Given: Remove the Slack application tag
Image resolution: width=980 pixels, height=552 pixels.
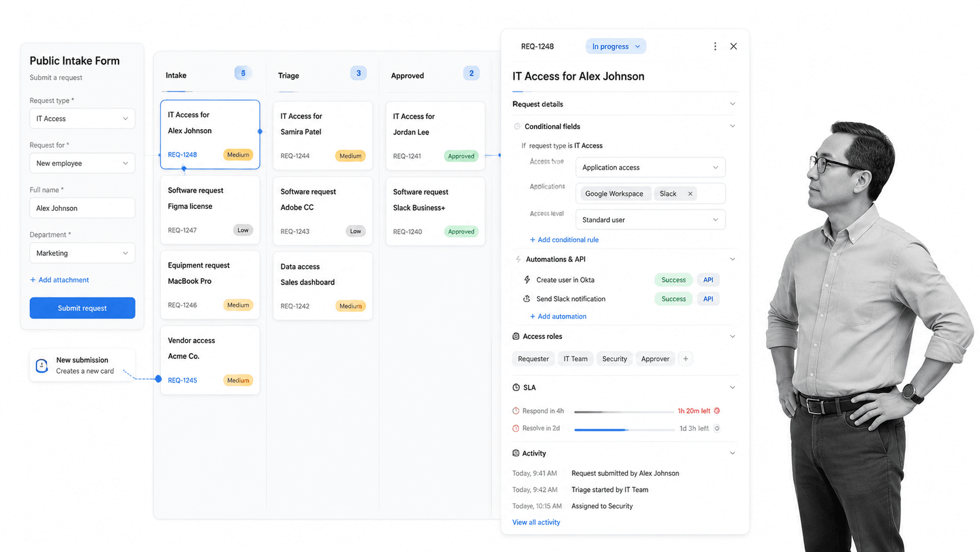Looking at the screenshot, I should [x=690, y=194].
